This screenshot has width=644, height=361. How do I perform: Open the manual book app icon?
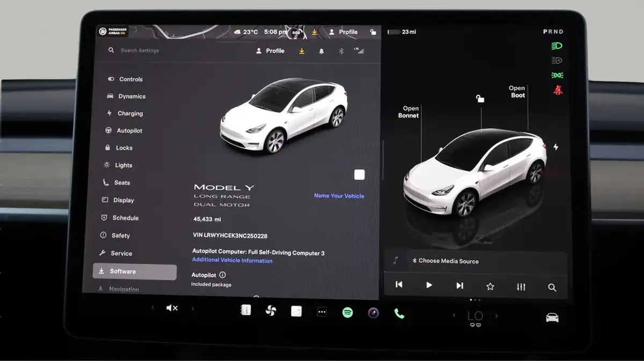[x=246, y=310]
